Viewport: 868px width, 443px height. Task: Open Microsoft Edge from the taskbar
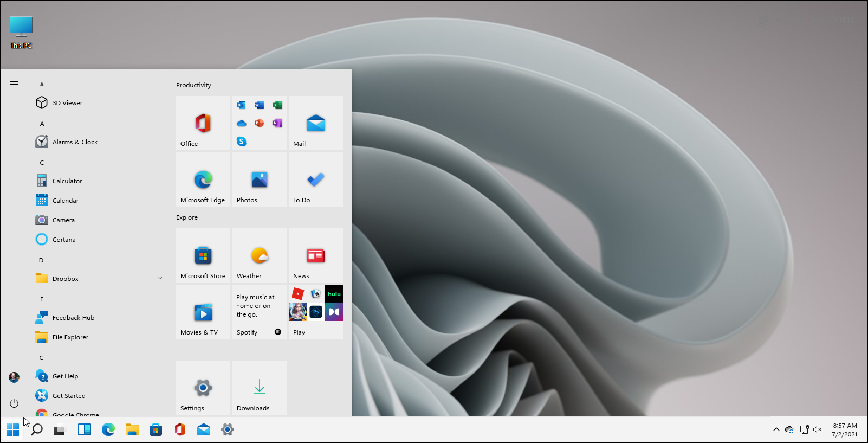108,430
